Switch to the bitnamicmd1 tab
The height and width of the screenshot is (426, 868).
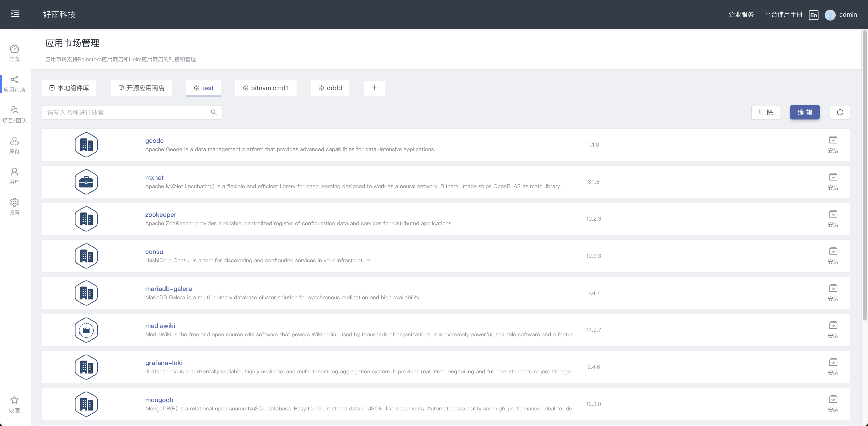(266, 88)
